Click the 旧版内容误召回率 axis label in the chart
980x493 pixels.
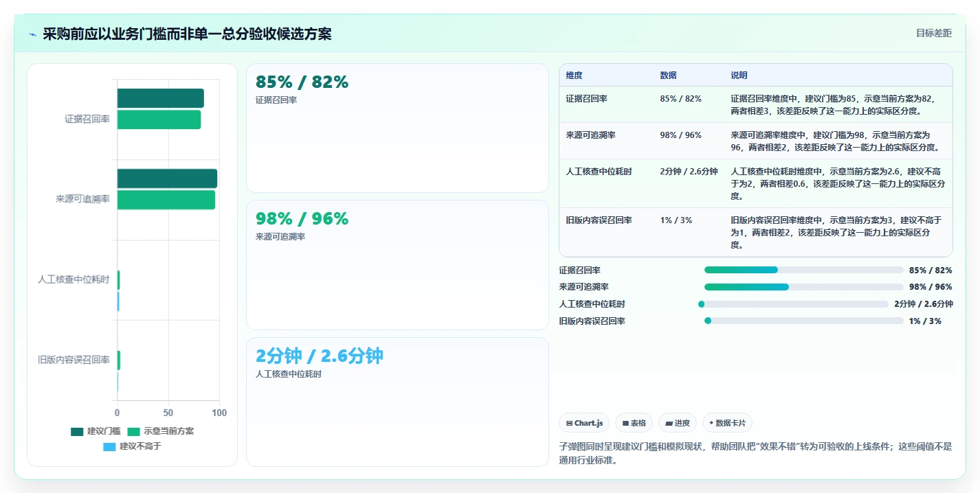pyautogui.click(x=74, y=360)
